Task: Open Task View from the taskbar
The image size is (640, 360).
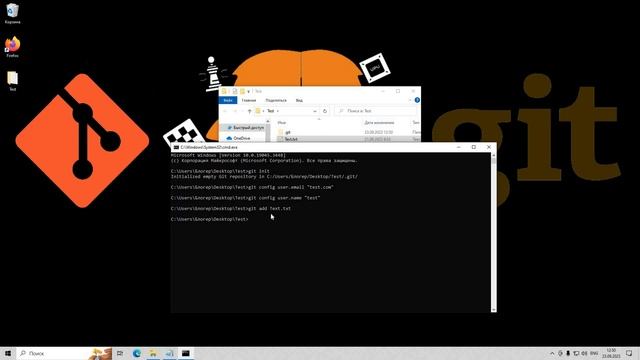Action: [120, 353]
